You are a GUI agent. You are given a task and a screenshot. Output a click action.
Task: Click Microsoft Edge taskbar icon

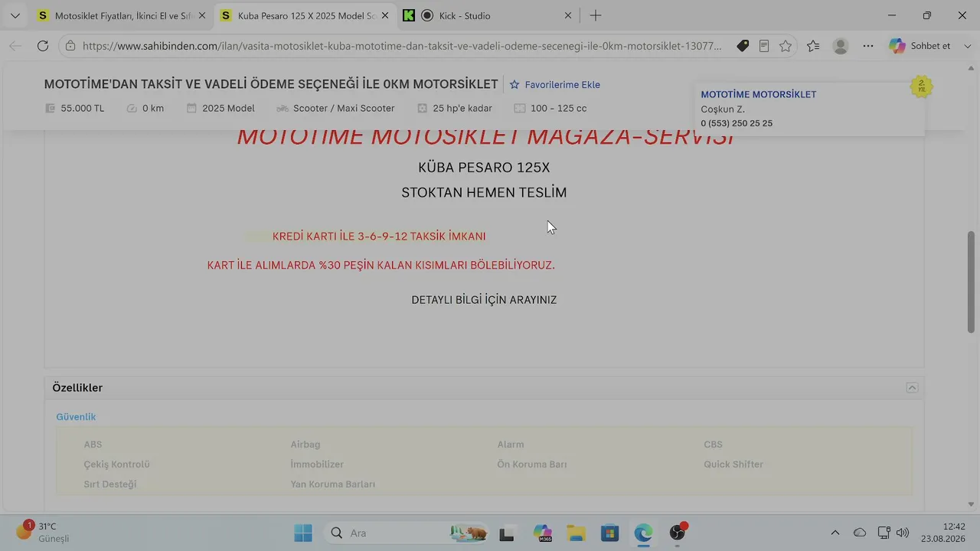point(643,533)
